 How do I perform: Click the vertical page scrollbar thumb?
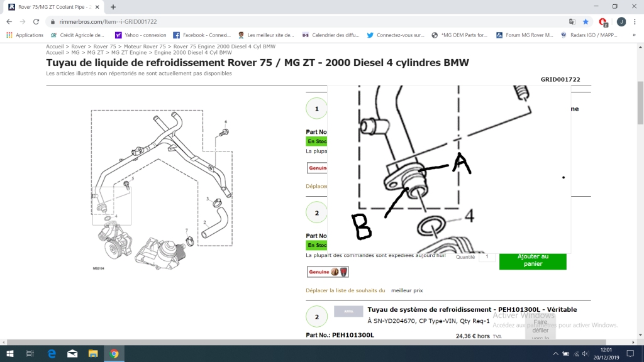click(x=640, y=102)
